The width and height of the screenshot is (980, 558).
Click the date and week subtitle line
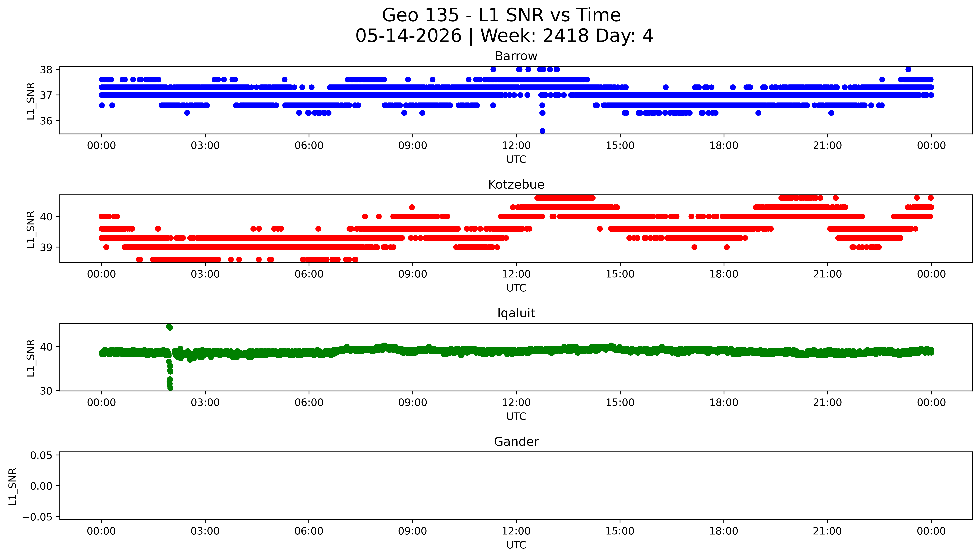click(504, 36)
